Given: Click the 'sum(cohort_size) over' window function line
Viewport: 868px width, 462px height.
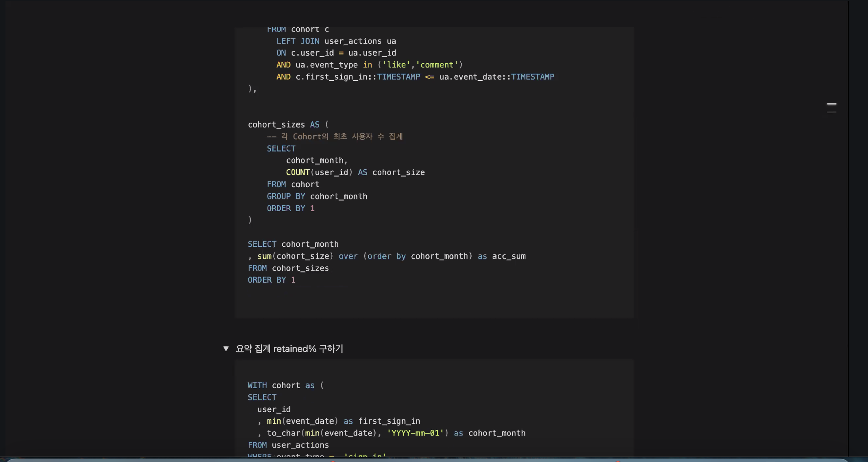Looking at the screenshot, I should point(387,256).
